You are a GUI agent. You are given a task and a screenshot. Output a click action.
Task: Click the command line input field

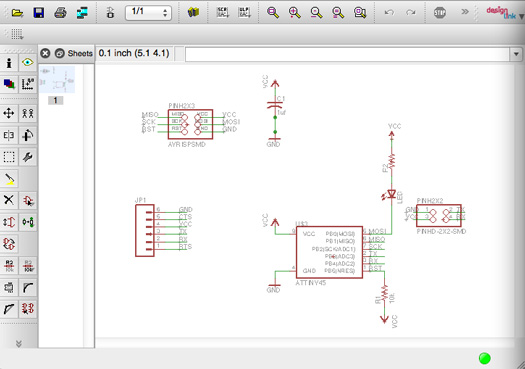pyautogui.click(x=347, y=54)
